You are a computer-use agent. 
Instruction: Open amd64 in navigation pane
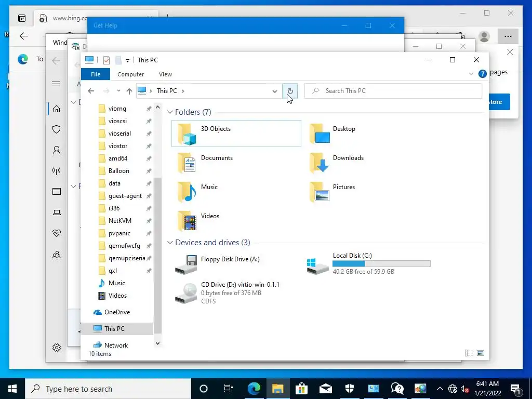118,158
